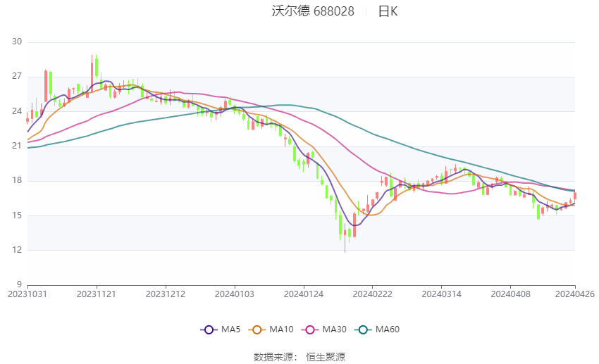The width and height of the screenshot is (599, 364).
Task: Click the x-axis date 20231121
Action: click(x=97, y=294)
